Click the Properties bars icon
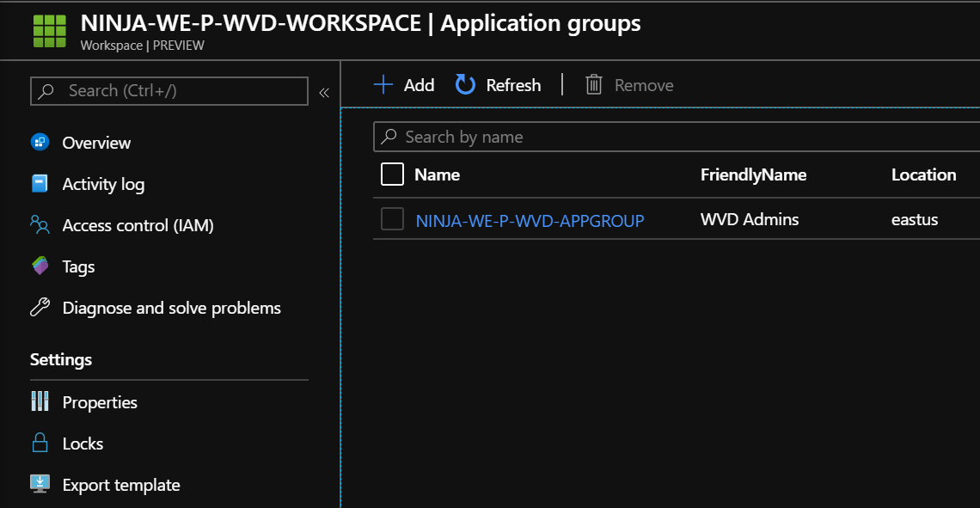The width and height of the screenshot is (980, 508). click(40, 402)
